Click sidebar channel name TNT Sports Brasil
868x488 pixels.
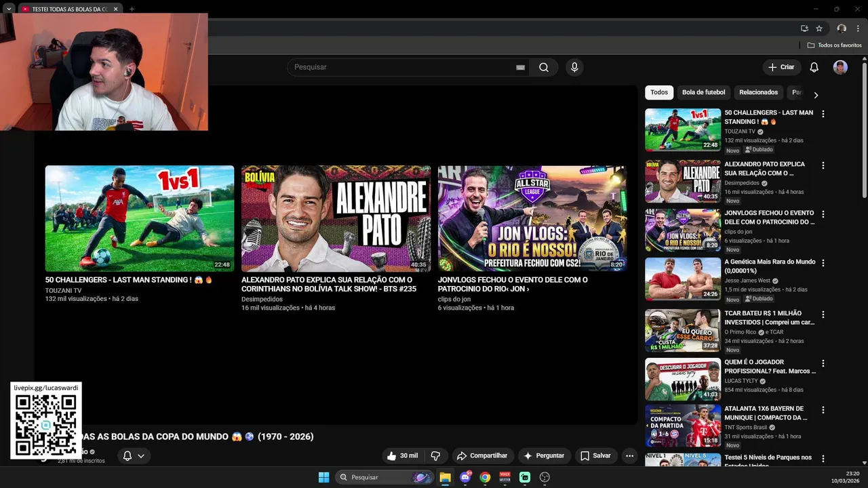745,428
